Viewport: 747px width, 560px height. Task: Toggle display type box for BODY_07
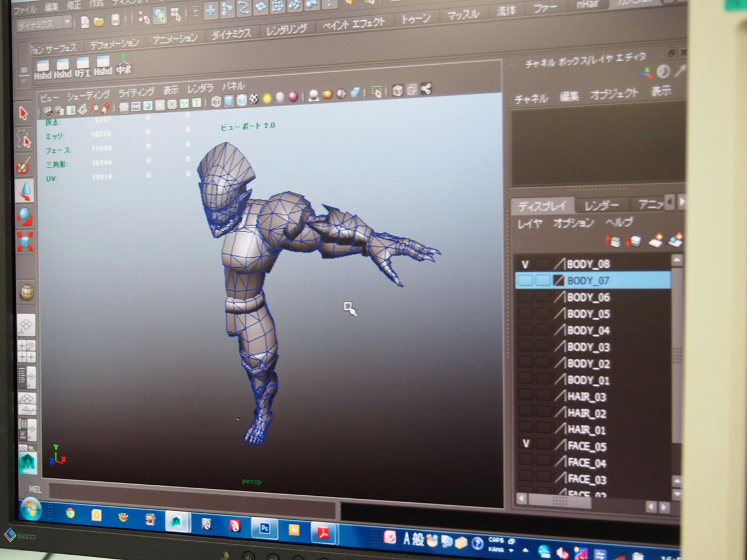543,281
